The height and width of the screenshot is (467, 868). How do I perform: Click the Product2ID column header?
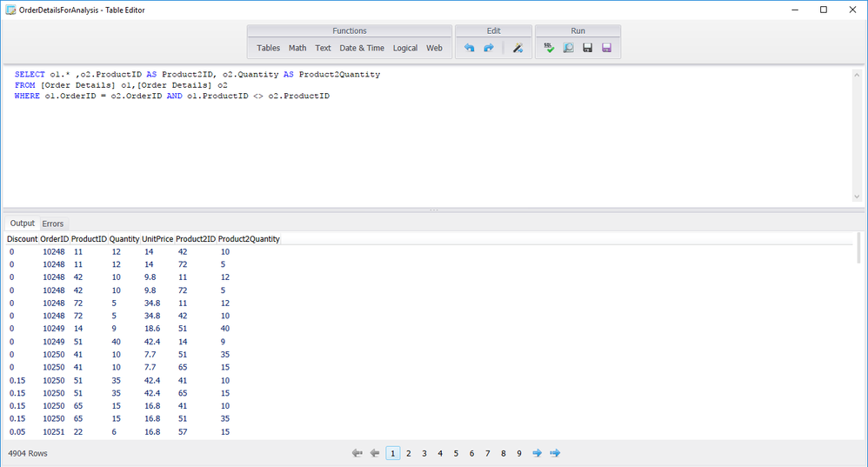(x=196, y=239)
